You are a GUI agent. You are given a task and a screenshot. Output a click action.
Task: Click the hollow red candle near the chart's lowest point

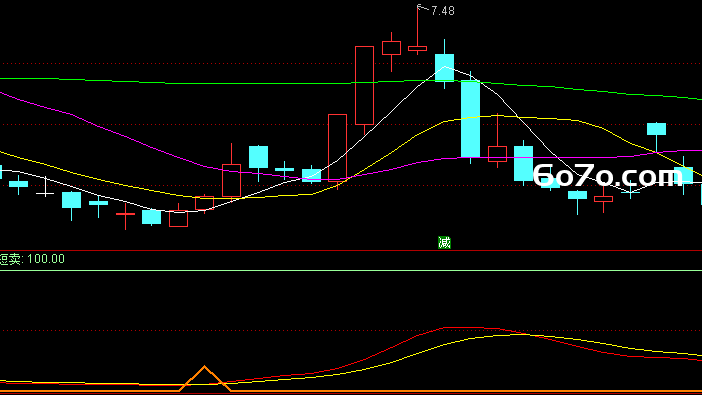[178, 218]
